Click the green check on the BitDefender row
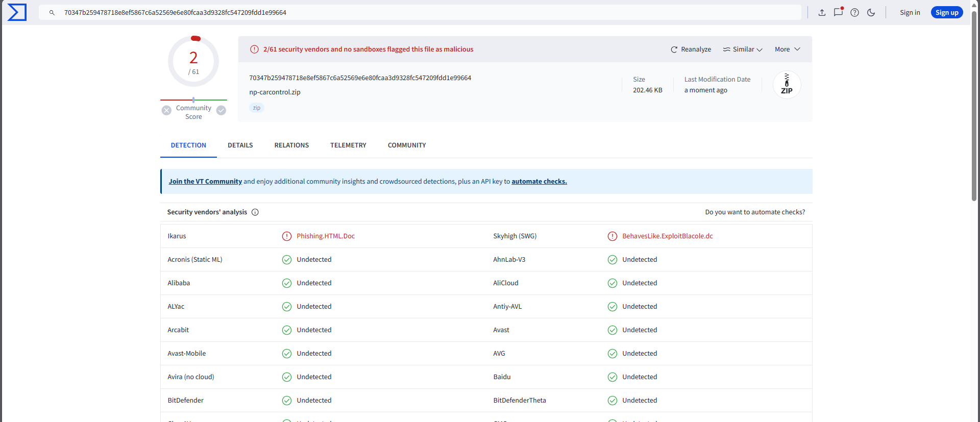This screenshot has height=422, width=980. (x=287, y=401)
